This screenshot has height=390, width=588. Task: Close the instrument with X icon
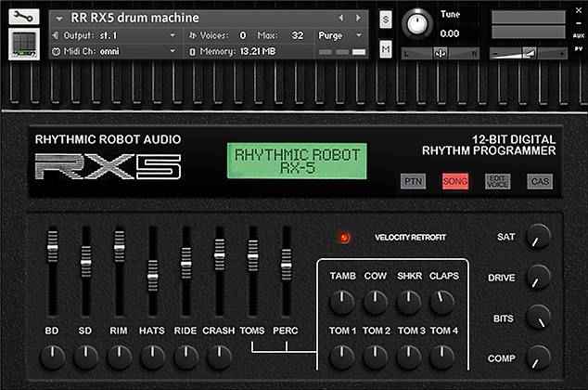coord(579,10)
